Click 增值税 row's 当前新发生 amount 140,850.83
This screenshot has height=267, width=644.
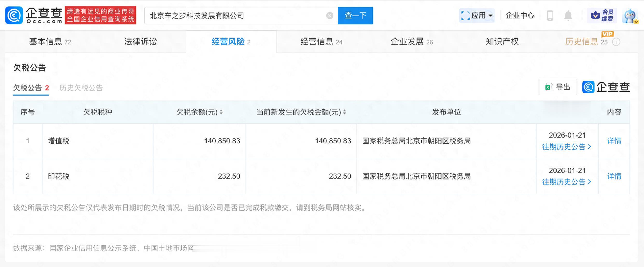(x=333, y=141)
